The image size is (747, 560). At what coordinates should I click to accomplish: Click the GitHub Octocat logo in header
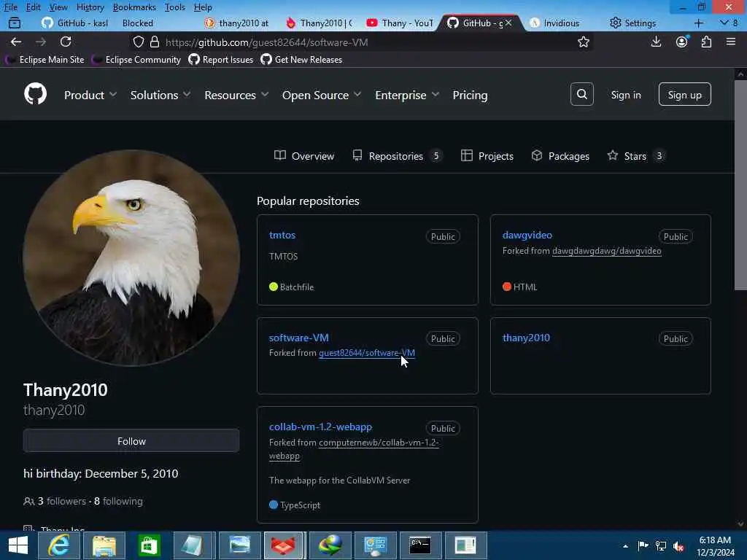coord(35,94)
